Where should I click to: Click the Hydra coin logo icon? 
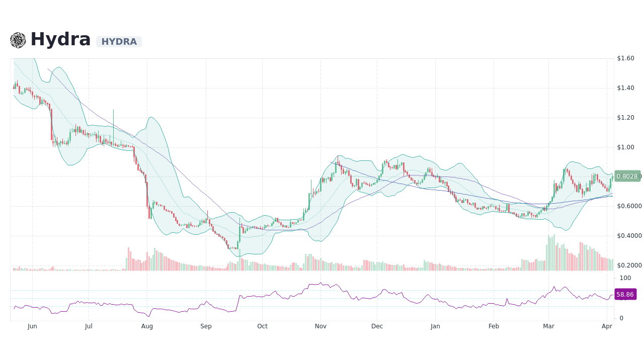[x=18, y=39]
